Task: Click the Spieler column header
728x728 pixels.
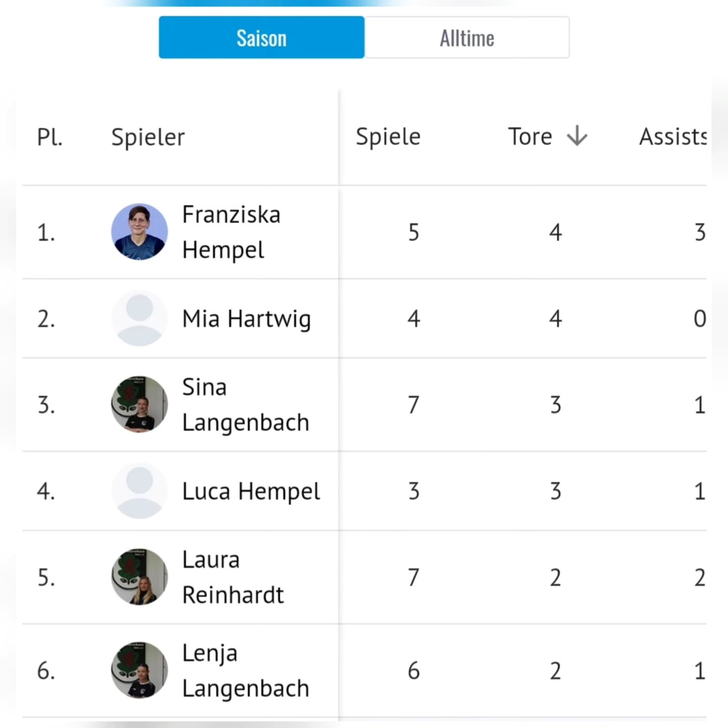Action: (x=148, y=137)
